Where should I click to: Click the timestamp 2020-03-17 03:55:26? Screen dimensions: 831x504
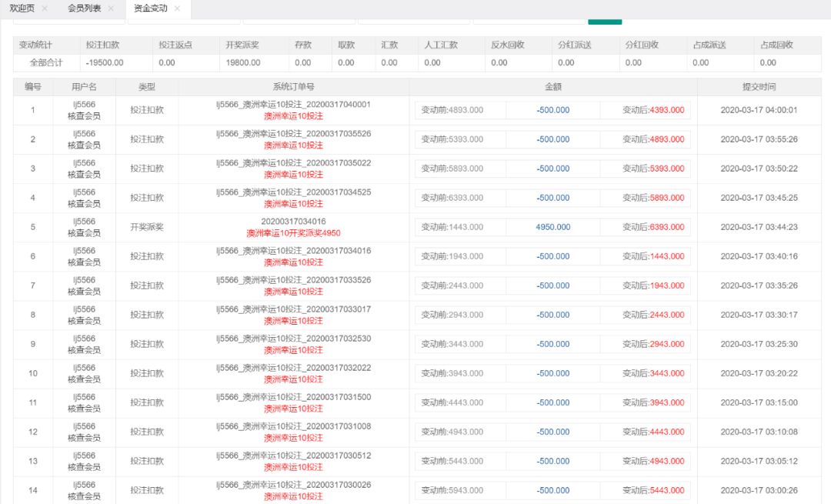coord(759,139)
